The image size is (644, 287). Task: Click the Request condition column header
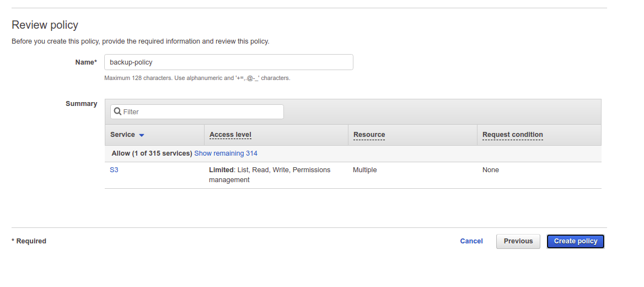click(512, 135)
